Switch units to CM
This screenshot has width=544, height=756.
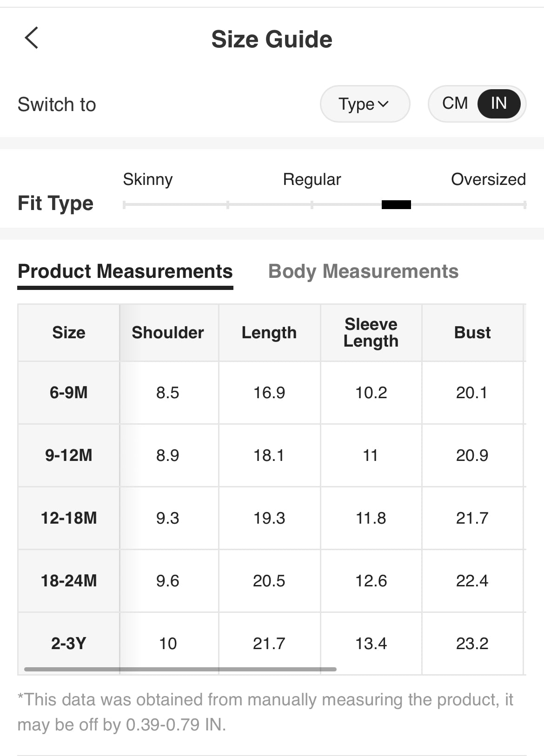(x=455, y=103)
